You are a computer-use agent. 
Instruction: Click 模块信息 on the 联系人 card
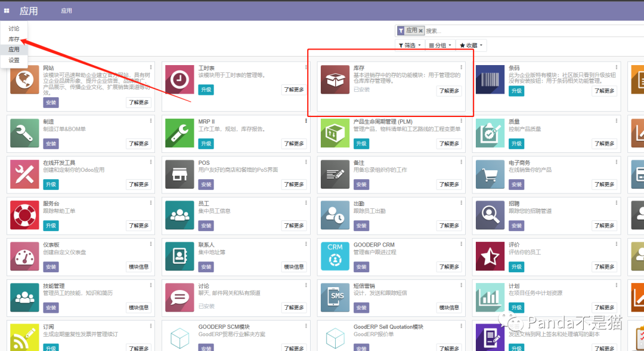coord(293,267)
